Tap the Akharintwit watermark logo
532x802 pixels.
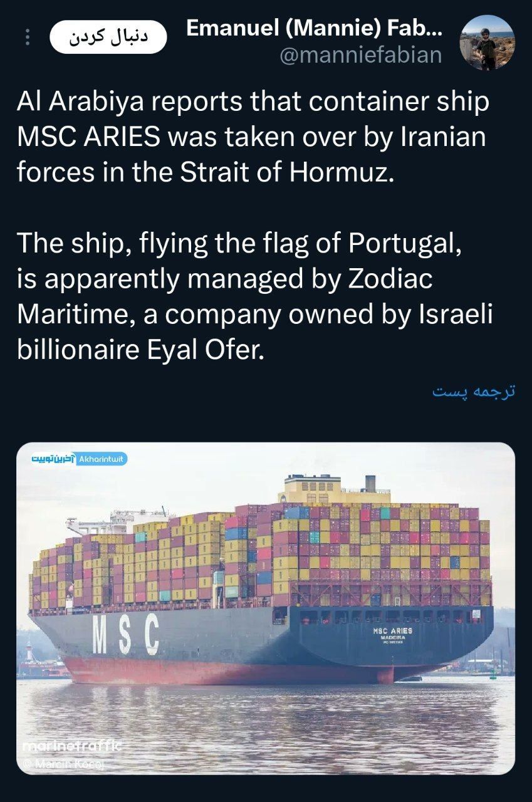pos(79,459)
